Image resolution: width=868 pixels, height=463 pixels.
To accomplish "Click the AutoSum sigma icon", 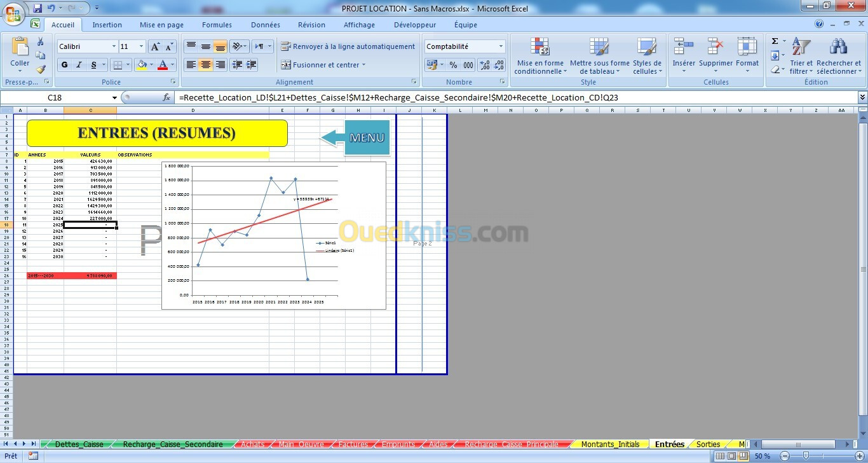I will [775, 41].
